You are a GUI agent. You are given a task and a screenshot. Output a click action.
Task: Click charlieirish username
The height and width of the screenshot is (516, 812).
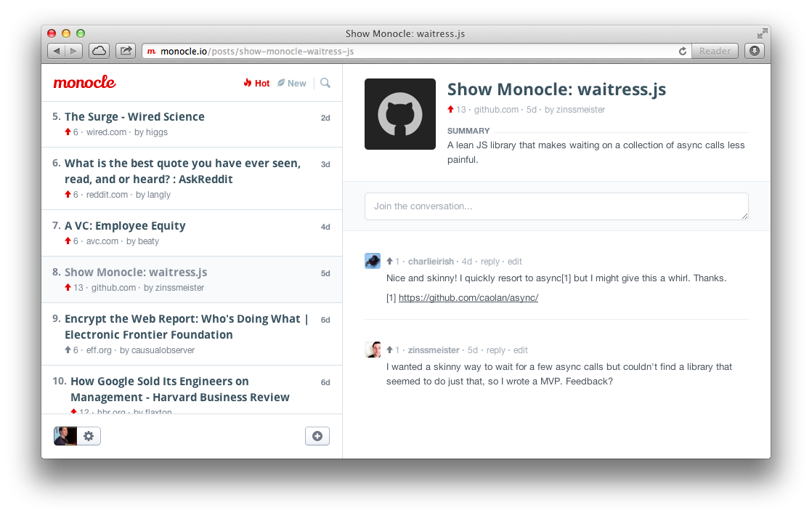click(x=431, y=262)
